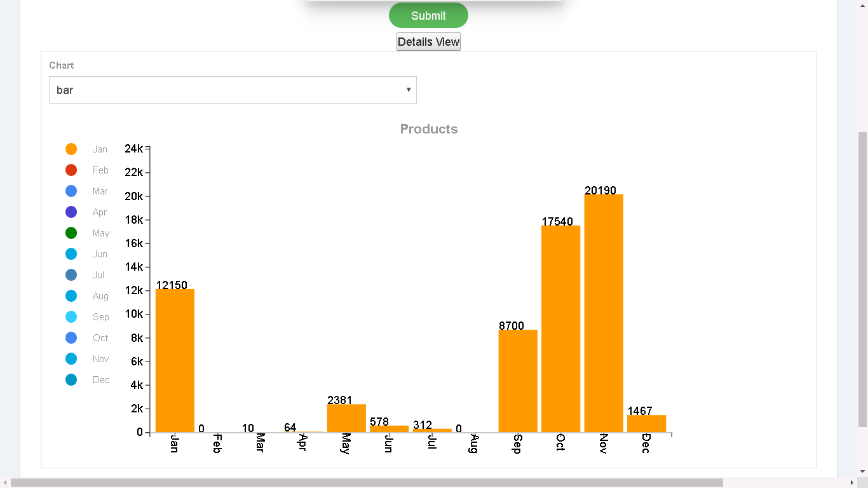Click the light blue Sep legend marker

(71, 316)
